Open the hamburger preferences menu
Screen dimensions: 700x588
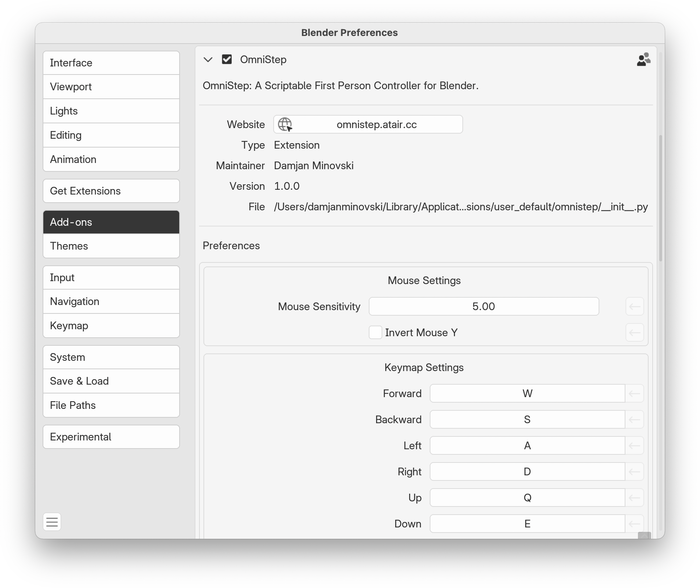52,522
